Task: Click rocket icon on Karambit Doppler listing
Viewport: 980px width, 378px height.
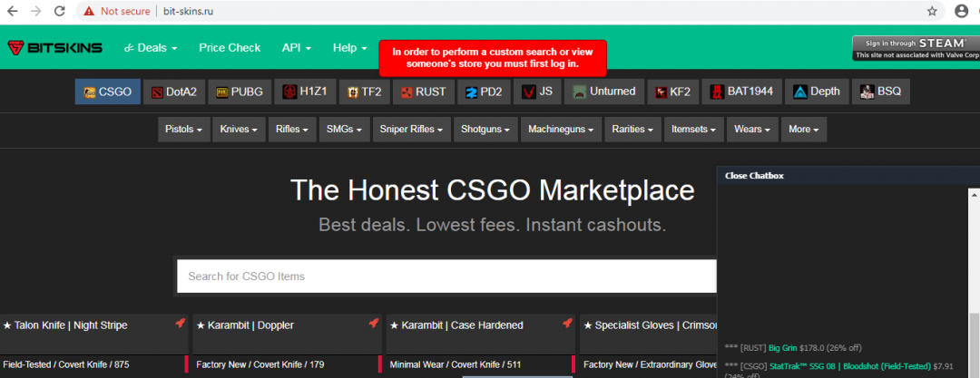Action: (373, 324)
